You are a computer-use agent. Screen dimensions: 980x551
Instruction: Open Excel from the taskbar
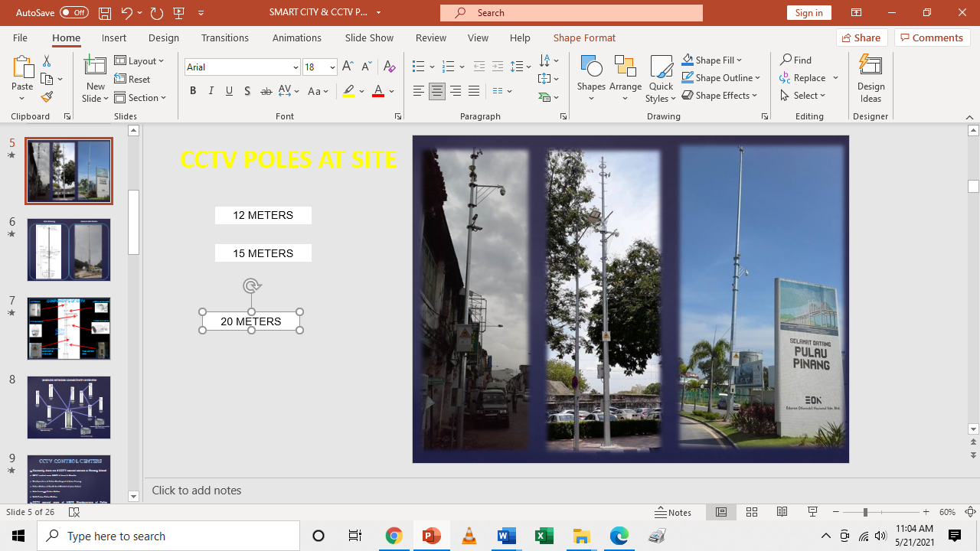(544, 536)
